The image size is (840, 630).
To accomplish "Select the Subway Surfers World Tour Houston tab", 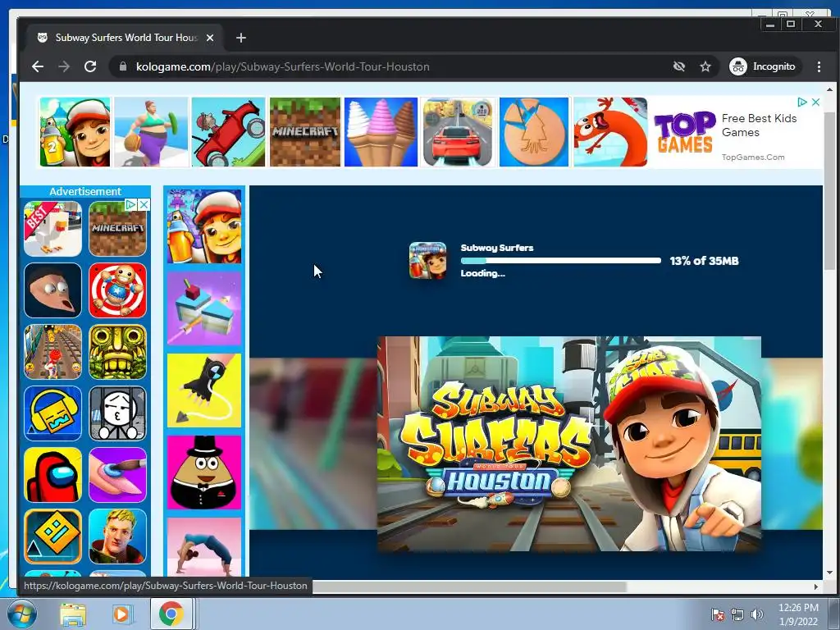I will point(125,38).
